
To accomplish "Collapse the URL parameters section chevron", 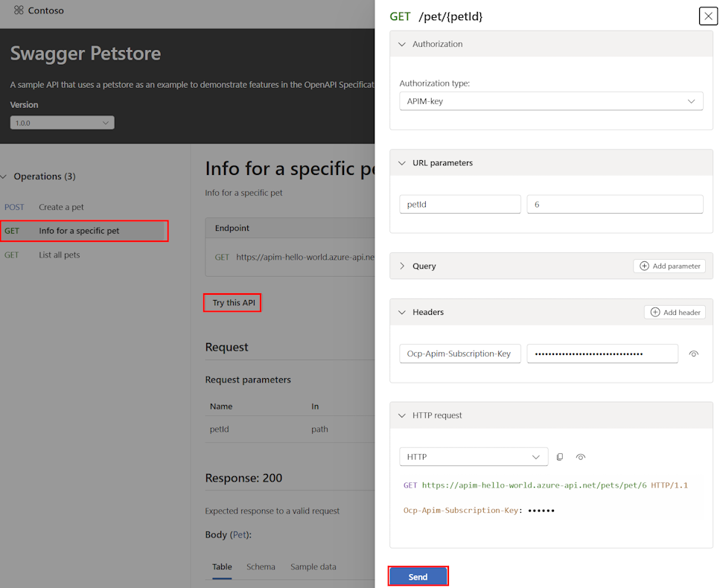I will [402, 162].
